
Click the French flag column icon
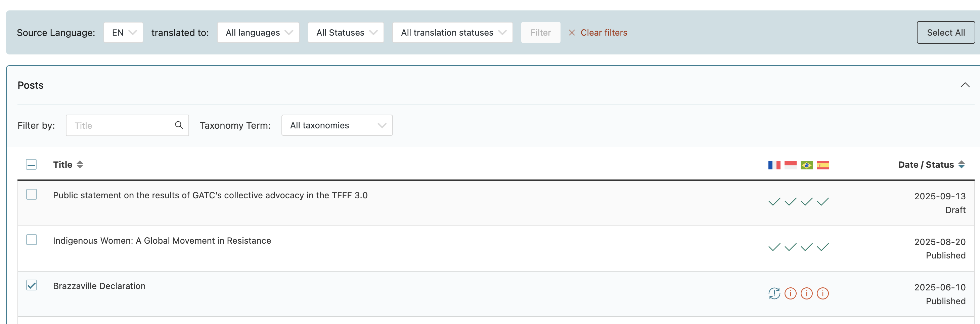click(x=774, y=165)
